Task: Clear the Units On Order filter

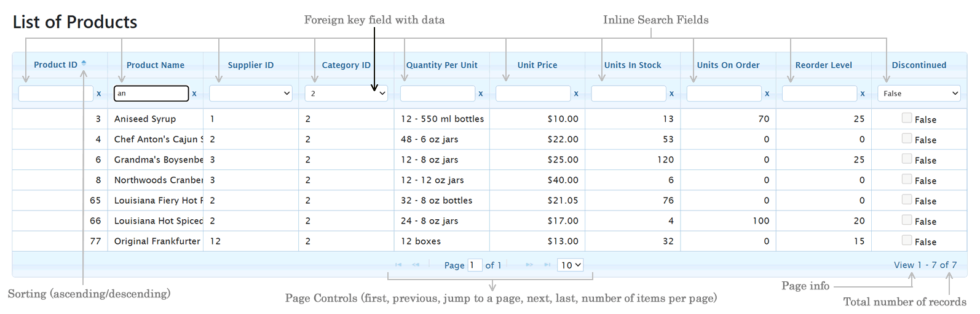Action: (767, 94)
